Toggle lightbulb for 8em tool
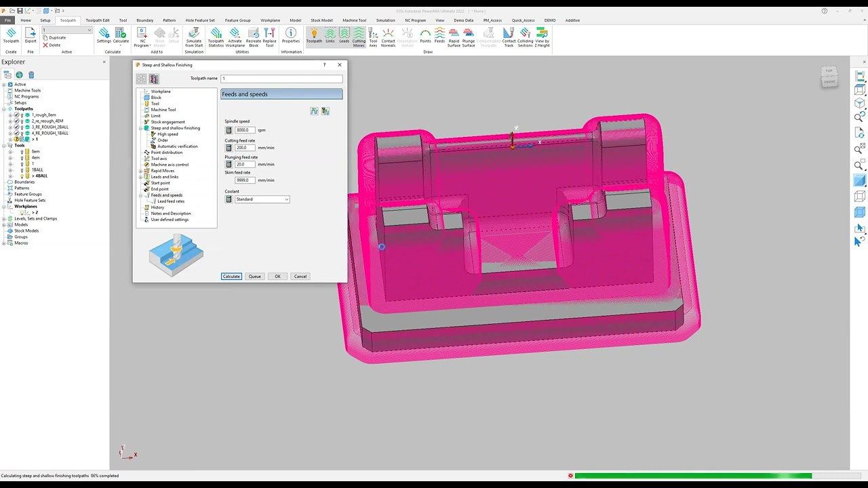Screen dimensions: 868x488 [22, 152]
